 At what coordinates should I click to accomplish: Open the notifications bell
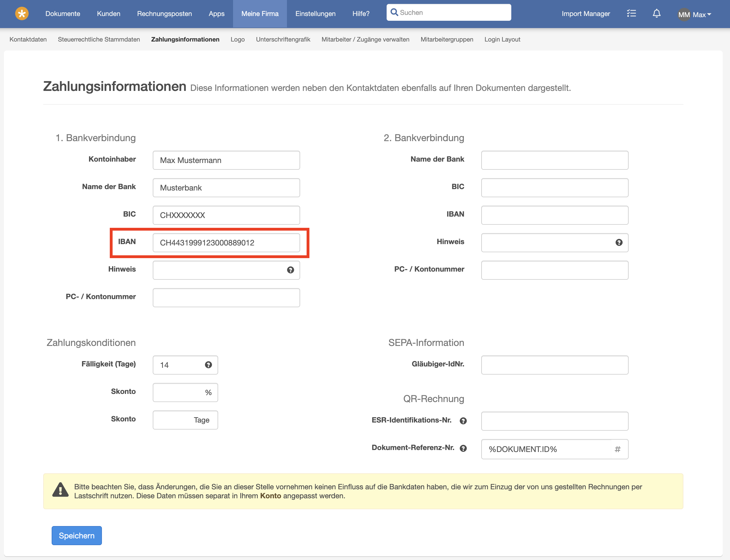656,13
